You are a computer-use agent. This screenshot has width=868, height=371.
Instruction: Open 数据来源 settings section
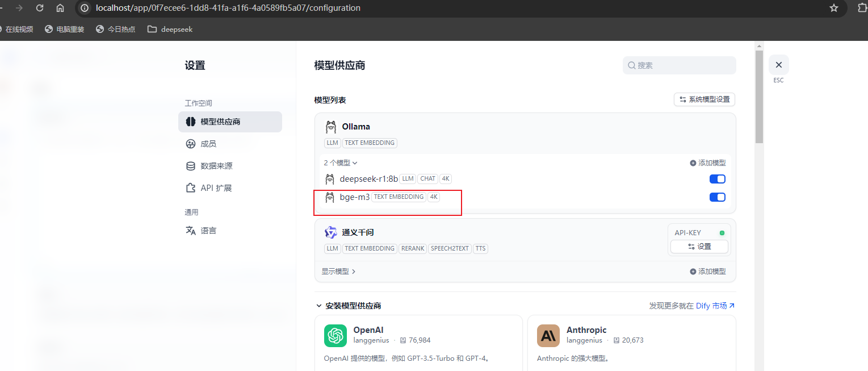pos(230,166)
